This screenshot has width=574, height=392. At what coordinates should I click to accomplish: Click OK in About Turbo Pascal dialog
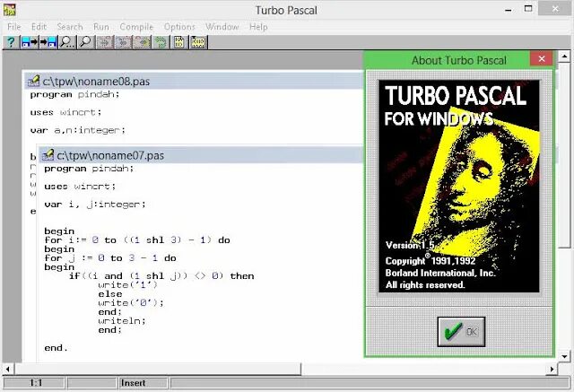click(461, 332)
